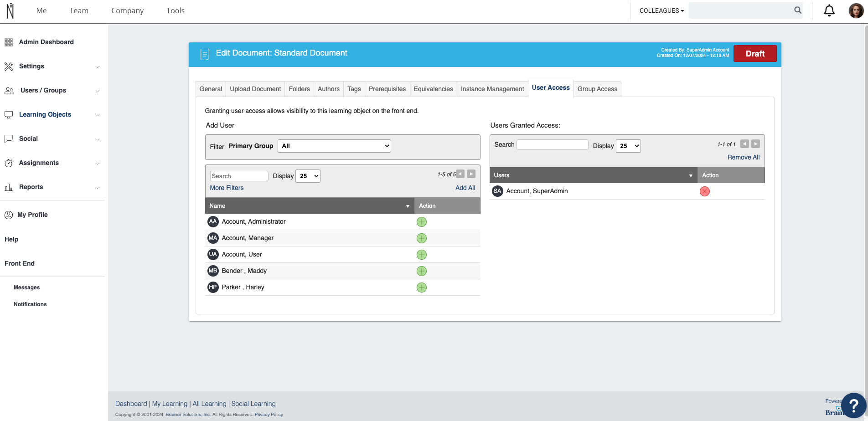Open the notifications bell icon
Viewport: 868px width, 421px height.
(x=829, y=10)
